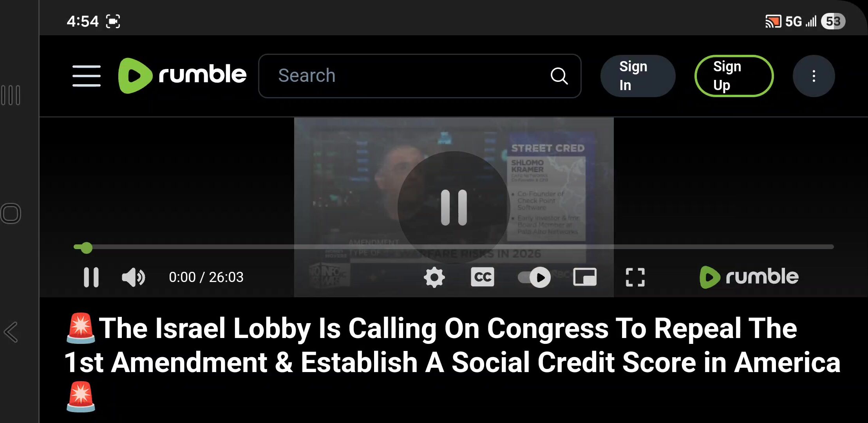This screenshot has height=423, width=868.
Task: Tap the search magnifier icon
Action: coord(559,76)
